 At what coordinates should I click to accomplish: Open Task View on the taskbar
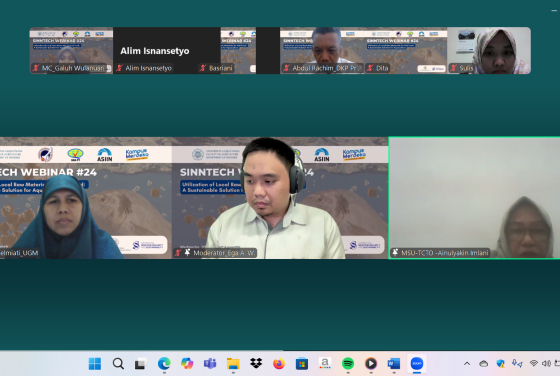click(140, 364)
